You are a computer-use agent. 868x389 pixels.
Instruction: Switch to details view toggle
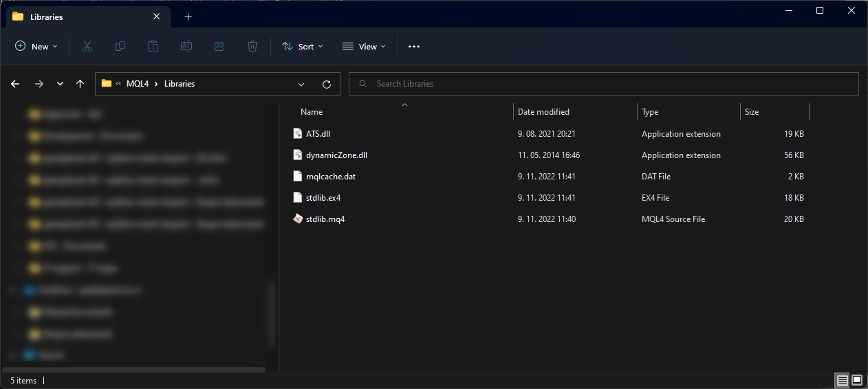click(842, 380)
